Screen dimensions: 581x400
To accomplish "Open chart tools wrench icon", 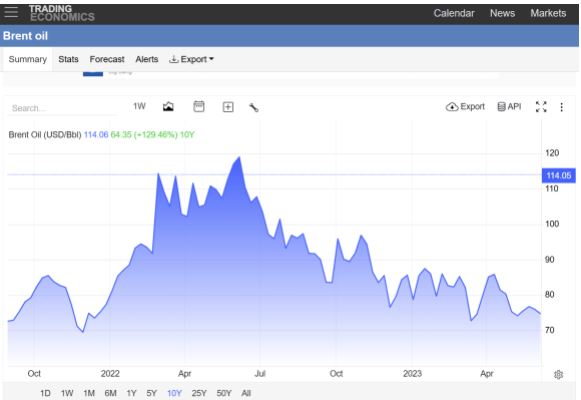I will point(254,107).
